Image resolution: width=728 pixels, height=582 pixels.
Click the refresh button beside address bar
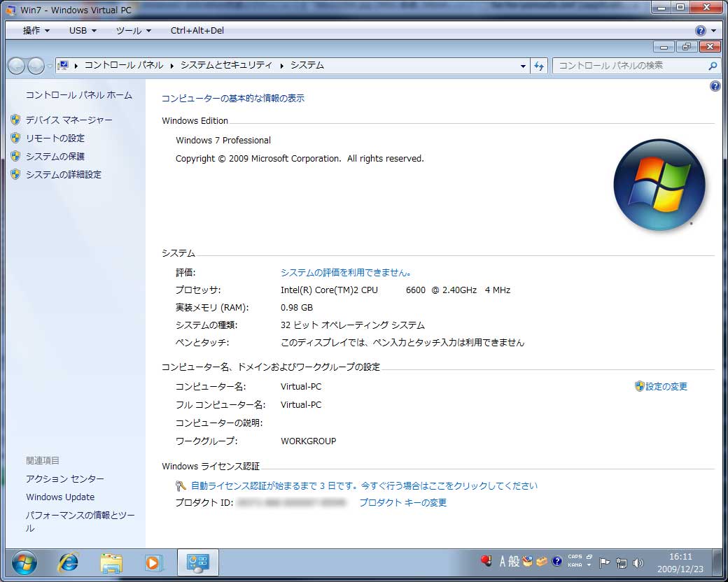coord(539,66)
